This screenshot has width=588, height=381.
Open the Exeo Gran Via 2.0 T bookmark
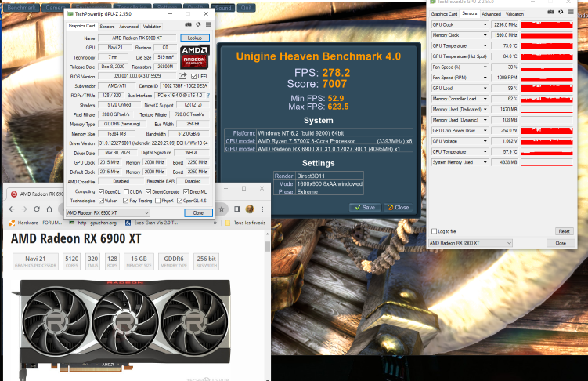click(151, 223)
